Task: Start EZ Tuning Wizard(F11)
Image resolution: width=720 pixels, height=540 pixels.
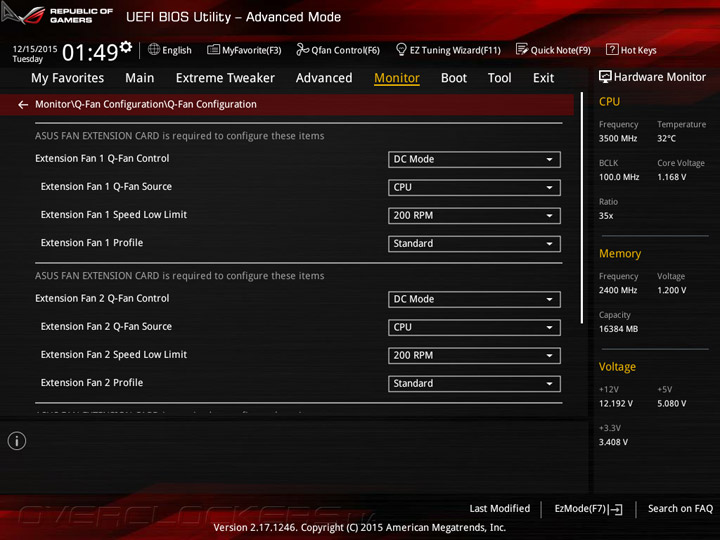Action: click(448, 50)
